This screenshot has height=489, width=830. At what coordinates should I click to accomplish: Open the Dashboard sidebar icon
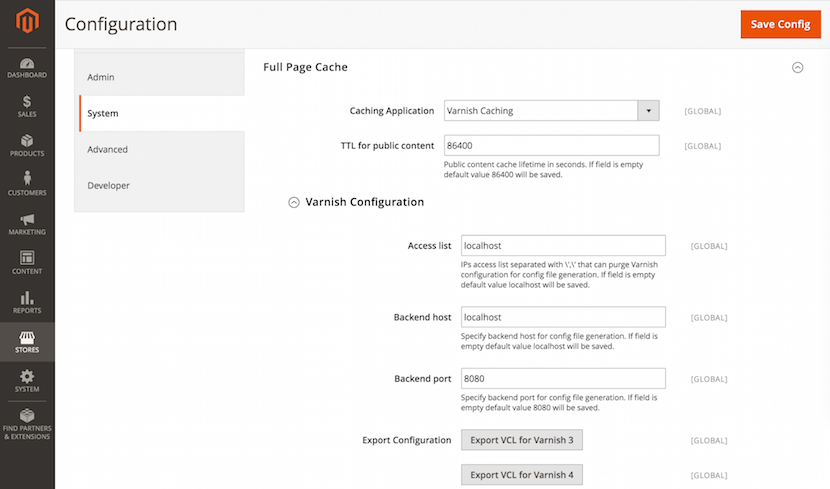point(27,64)
